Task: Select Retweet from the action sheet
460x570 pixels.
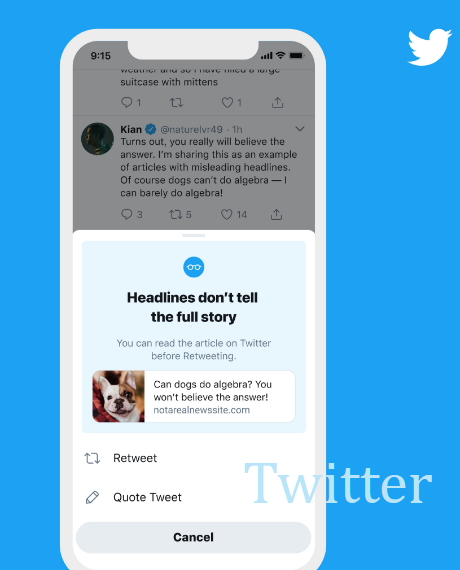Action: (194, 458)
